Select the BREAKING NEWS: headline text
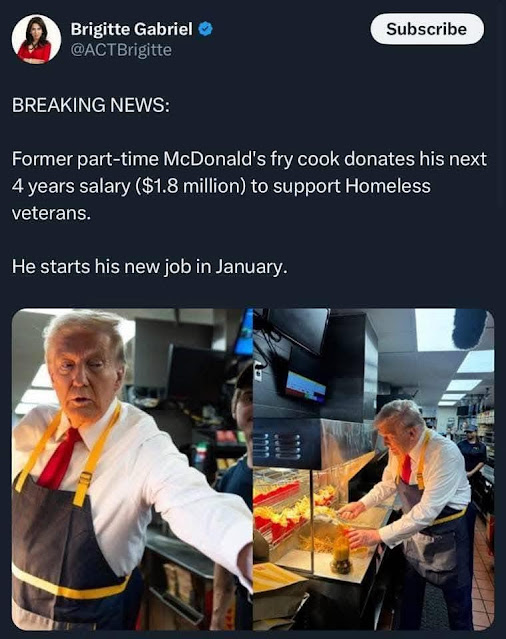506x639 pixels. point(90,105)
